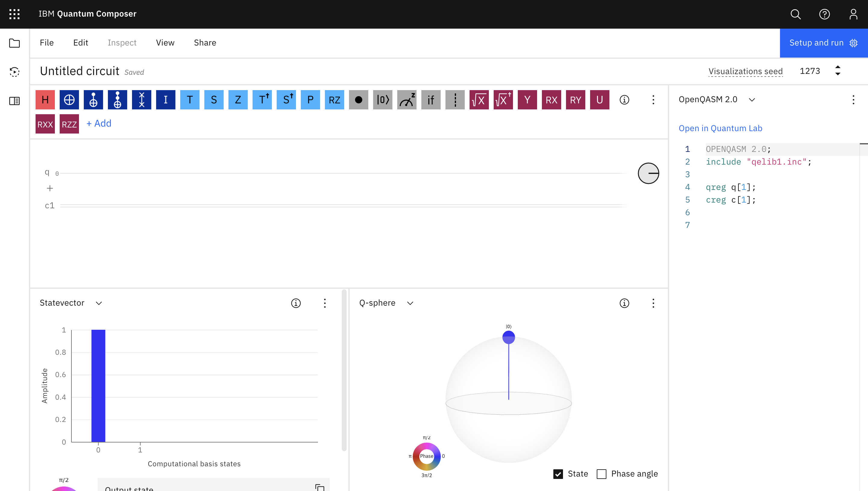Add a qubit with the plus sign
The width and height of the screenshot is (868, 491).
click(49, 188)
